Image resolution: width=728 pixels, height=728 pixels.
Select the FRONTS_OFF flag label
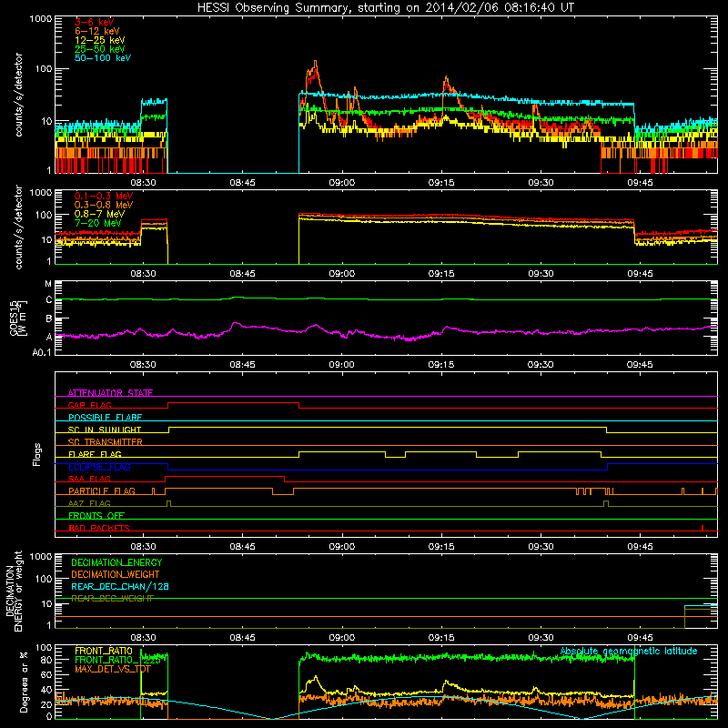click(x=96, y=516)
